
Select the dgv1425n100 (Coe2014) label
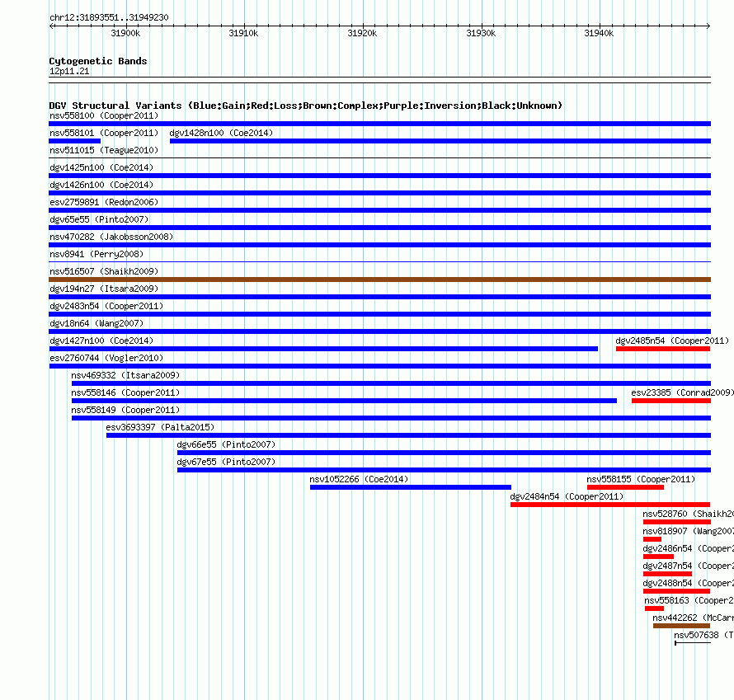point(101,167)
